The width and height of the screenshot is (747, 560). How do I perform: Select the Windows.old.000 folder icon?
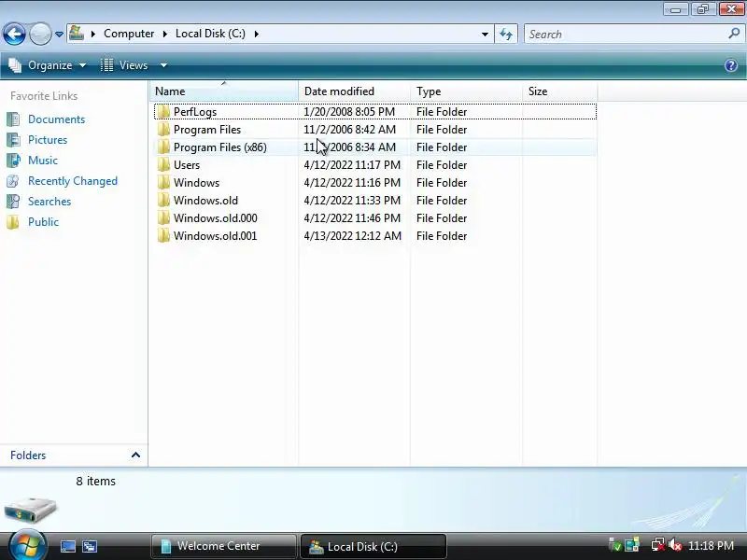tap(163, 218)
